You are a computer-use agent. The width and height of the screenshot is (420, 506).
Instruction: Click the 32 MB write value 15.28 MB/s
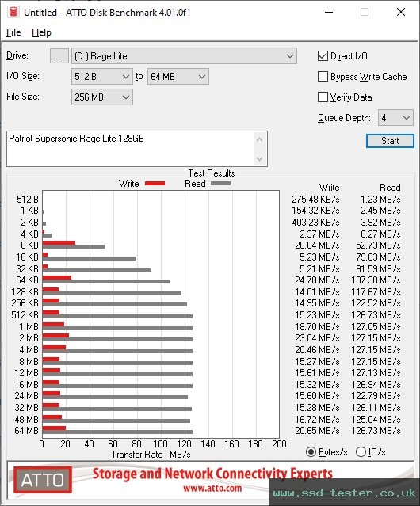coord(317,408)
